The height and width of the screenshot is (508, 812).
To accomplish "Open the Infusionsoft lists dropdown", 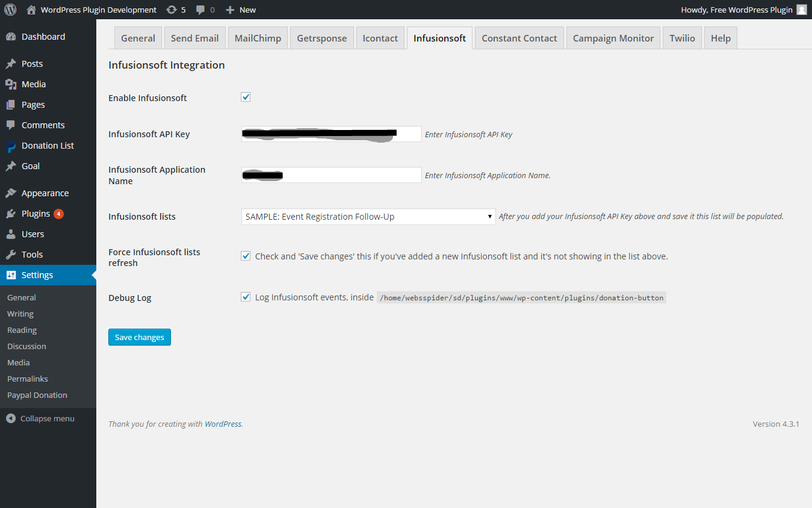I will [x=368, y=217].
